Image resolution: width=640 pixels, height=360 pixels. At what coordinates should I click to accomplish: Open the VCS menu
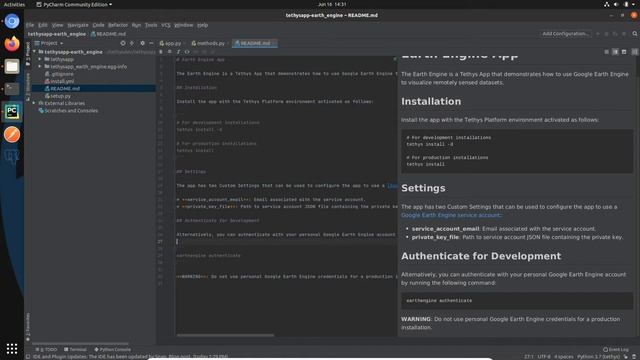coord(165,25)
